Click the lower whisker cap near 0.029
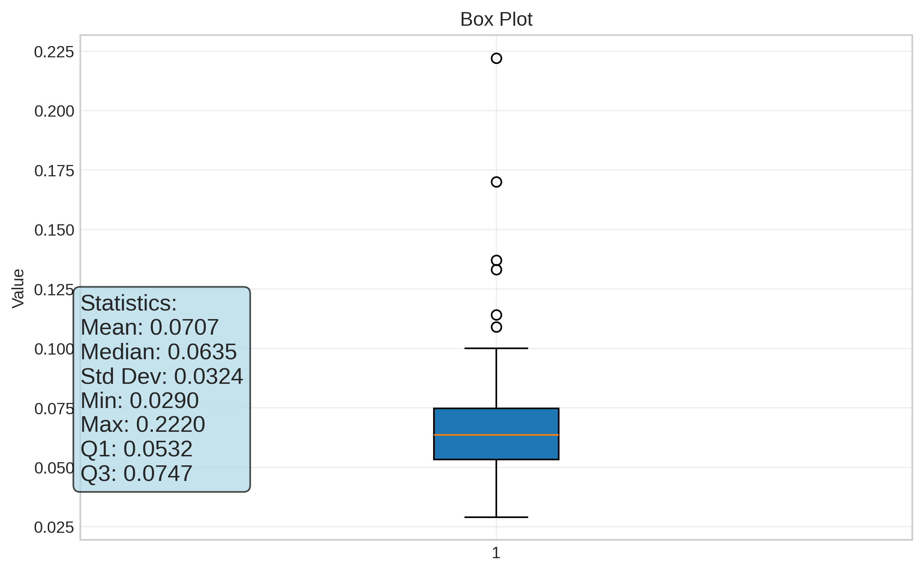The width and height of the screenshot is (924, 573). click(x=496, y=517)
